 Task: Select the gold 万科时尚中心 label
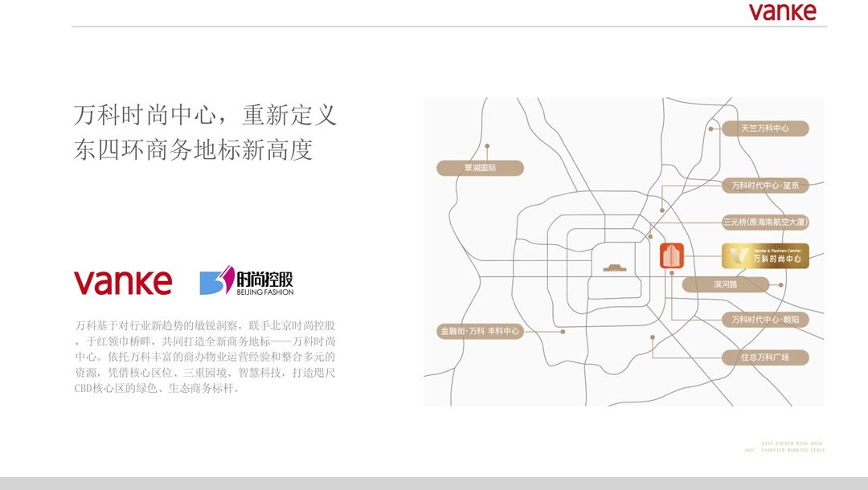click(765, 255)
